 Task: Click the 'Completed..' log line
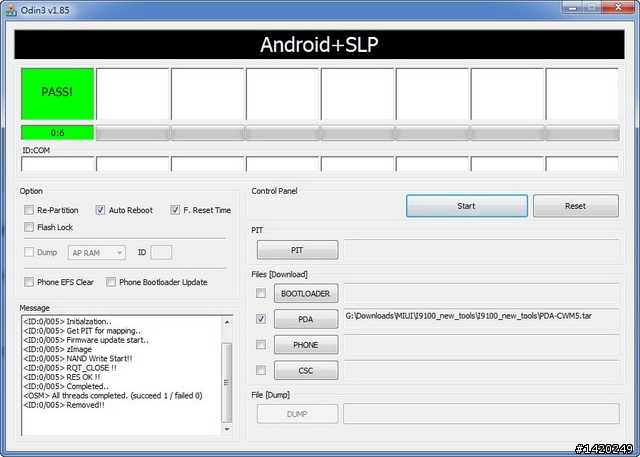(x=66, y=386)
